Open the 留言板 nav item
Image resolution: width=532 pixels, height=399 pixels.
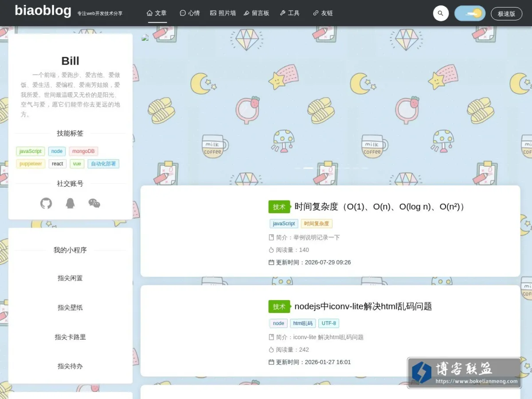[256, 13]
